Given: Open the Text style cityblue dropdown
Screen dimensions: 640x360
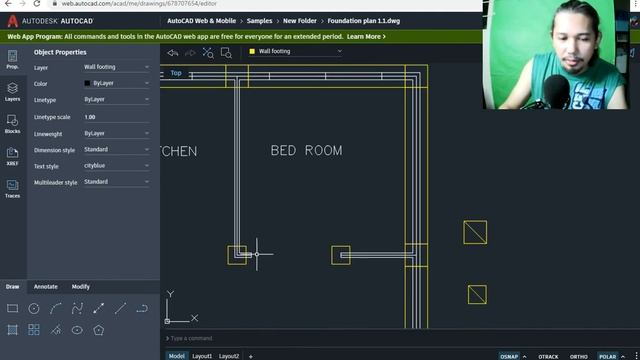Looking at the screenshot, I should pyautogui.click(x=116, y=166).
